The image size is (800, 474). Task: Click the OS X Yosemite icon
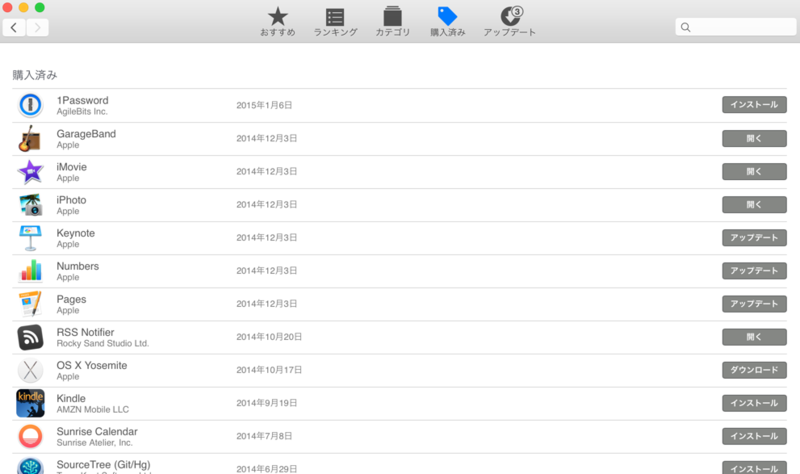click(x=31, y=370)
